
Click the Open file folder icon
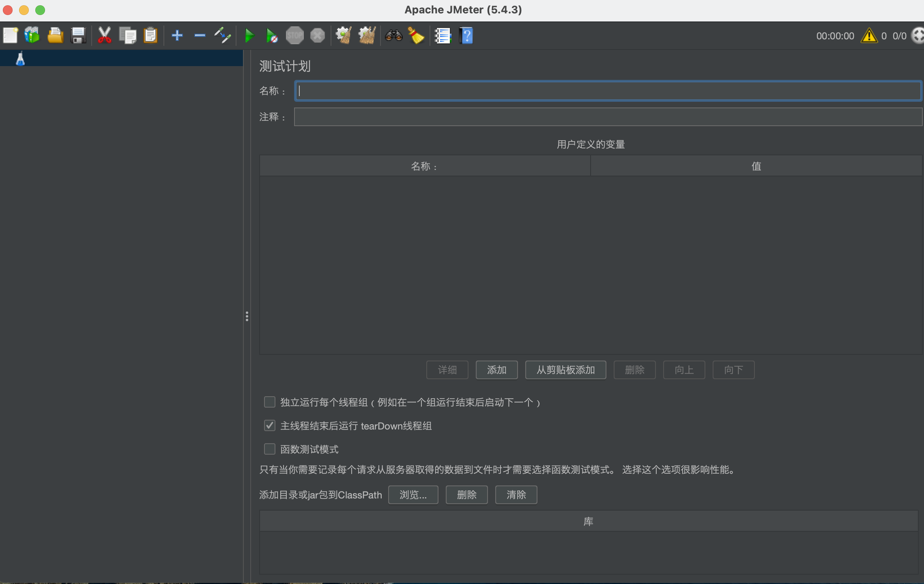pyautogui.click(x=55, y=36)
